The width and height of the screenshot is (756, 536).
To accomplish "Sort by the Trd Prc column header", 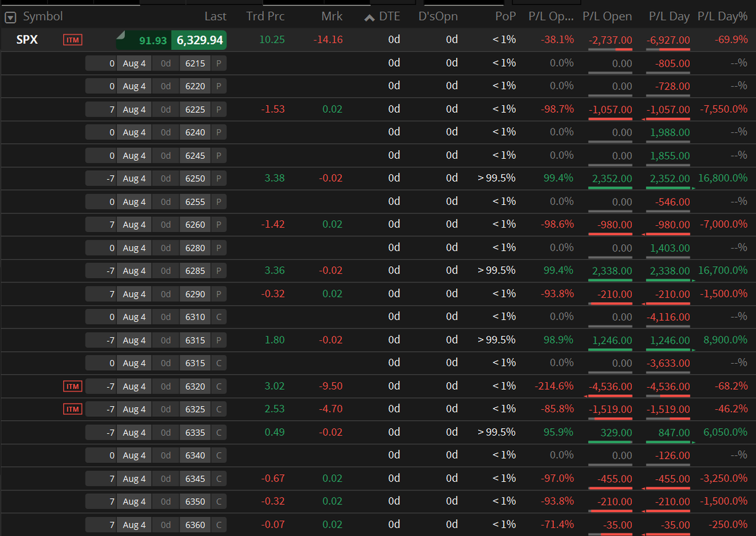I will [265, 17].
